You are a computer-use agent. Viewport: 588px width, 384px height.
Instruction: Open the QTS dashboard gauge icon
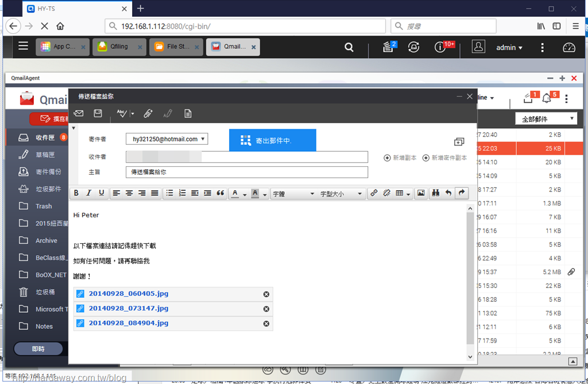pyautogui.click(x=569, y=47)
